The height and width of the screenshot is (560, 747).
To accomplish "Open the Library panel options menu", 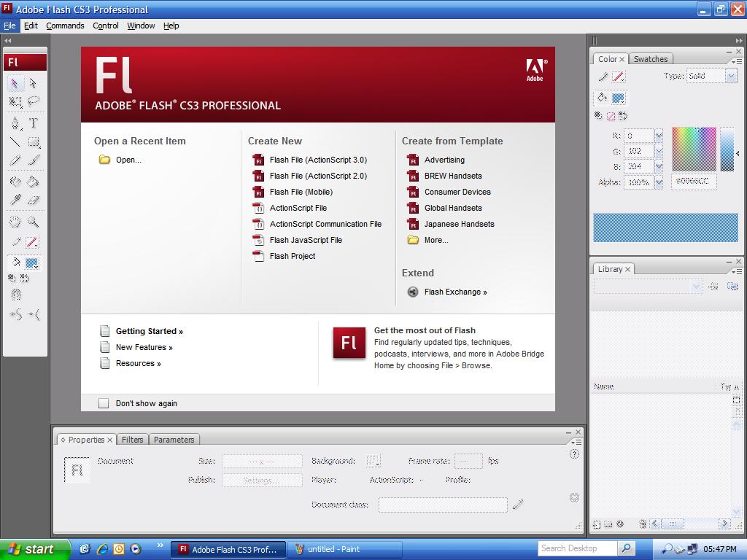I will [x=737, y=271].
